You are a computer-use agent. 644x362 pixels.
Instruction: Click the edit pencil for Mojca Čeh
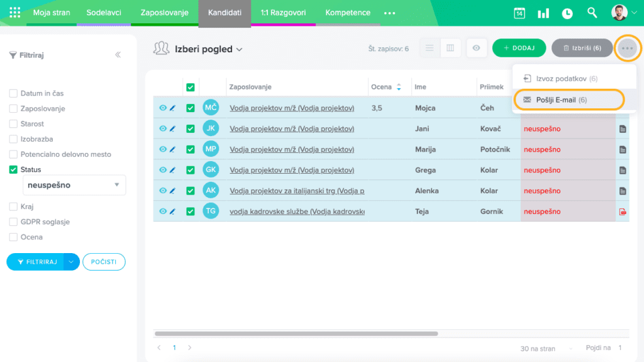click(x=173, y=108)
